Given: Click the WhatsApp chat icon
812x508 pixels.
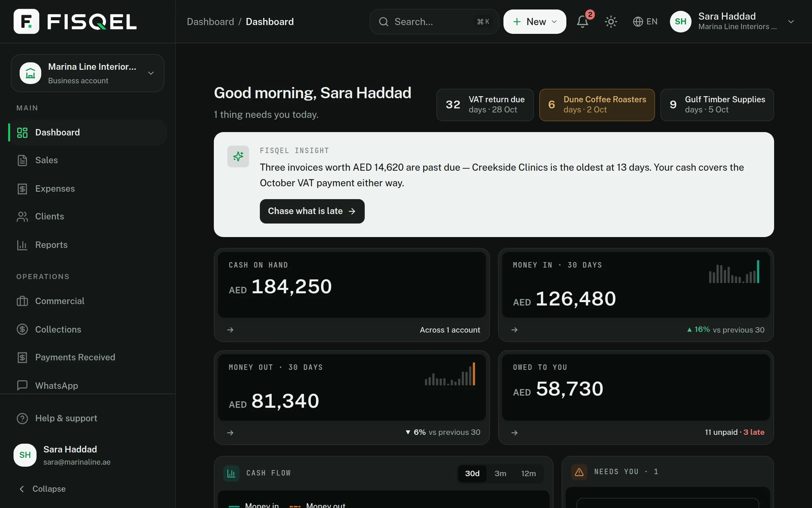Looking at the screenshot, I should (x=22, y=385).
